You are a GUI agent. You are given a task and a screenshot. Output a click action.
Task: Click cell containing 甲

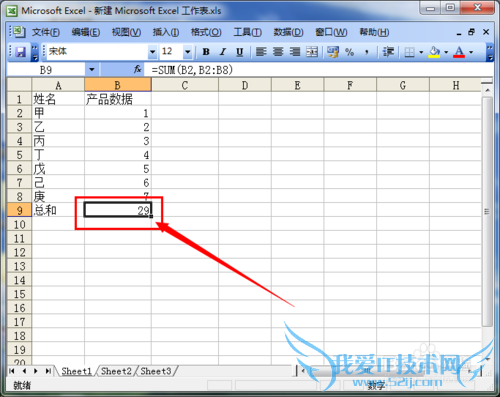[58, 113]
